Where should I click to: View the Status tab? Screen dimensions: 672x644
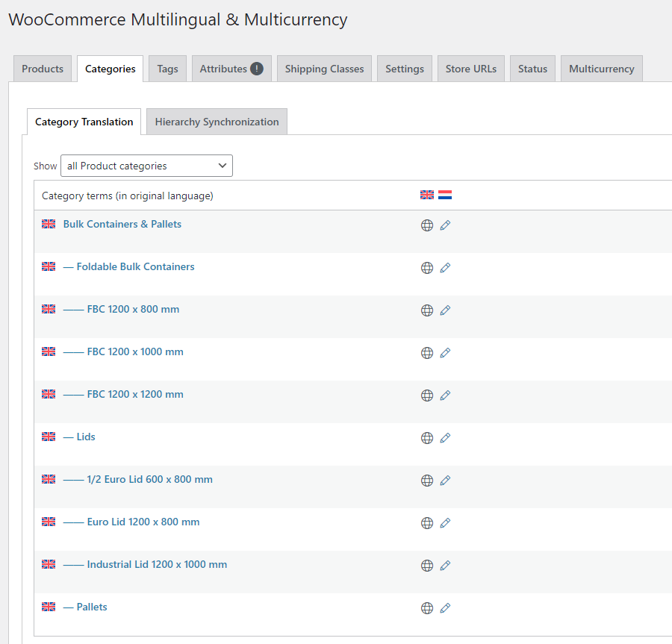point(532,69)
